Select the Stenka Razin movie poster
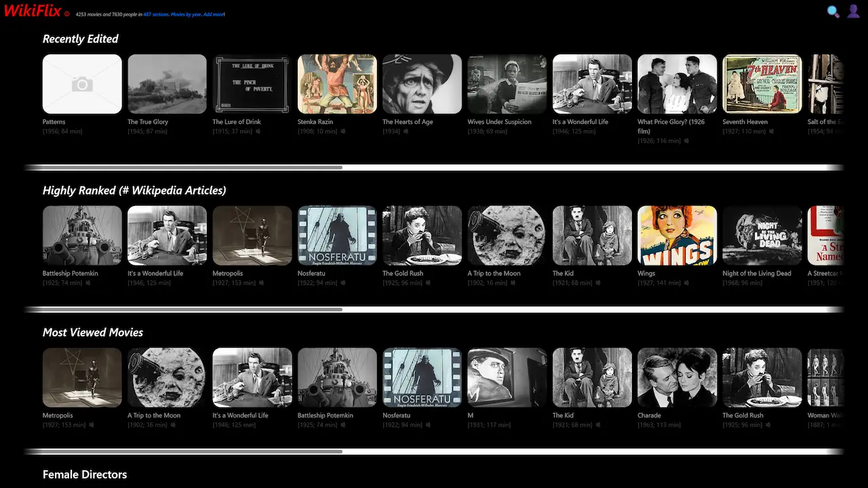868x488 pixels. click(337, 83)
